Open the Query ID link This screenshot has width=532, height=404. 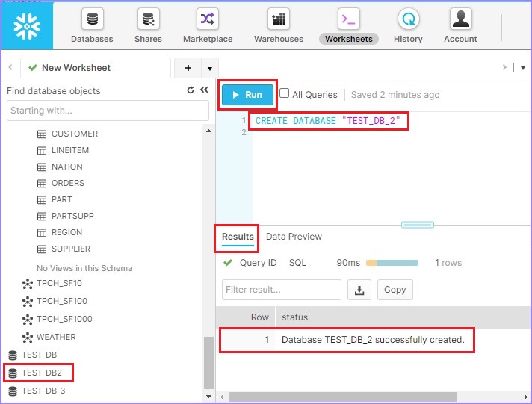click(259, 263)
